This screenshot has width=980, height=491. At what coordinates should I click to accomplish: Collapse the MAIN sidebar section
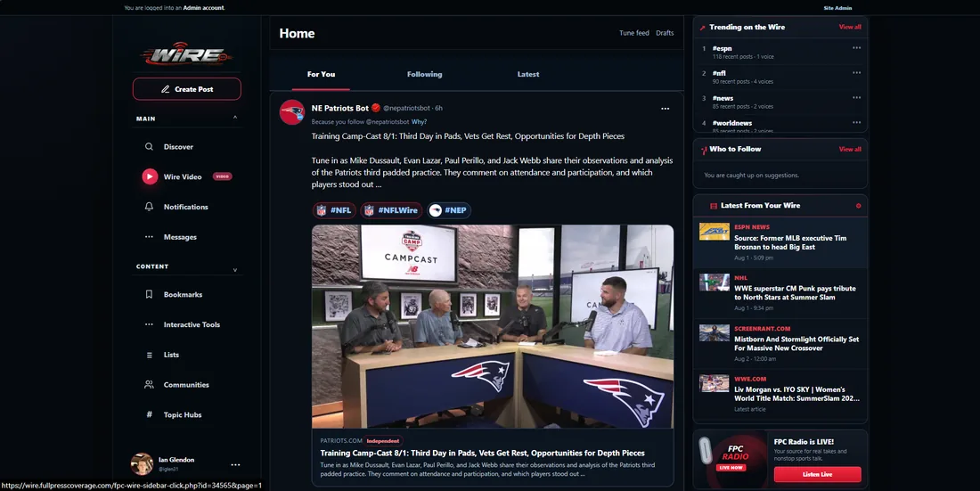pyautogui.click(x=235, y=118)
